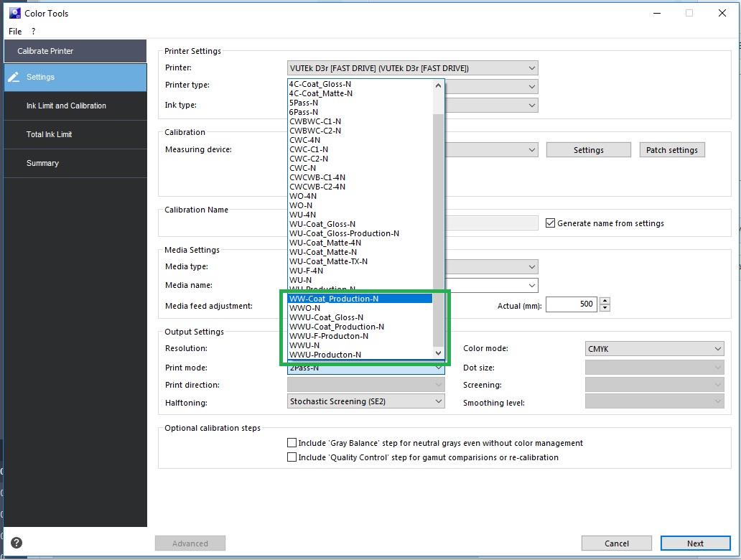Open the Halftoning dropdown

click(365, 401)
